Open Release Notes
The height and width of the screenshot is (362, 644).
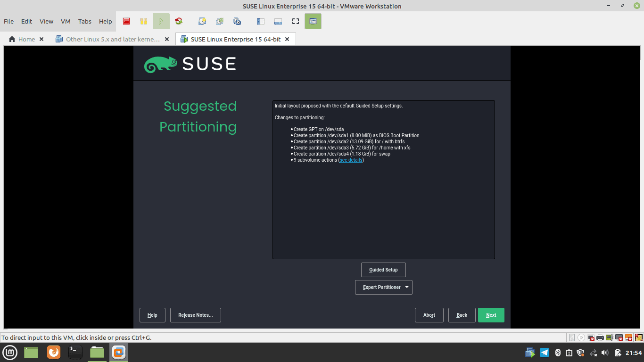click(196, 315)
